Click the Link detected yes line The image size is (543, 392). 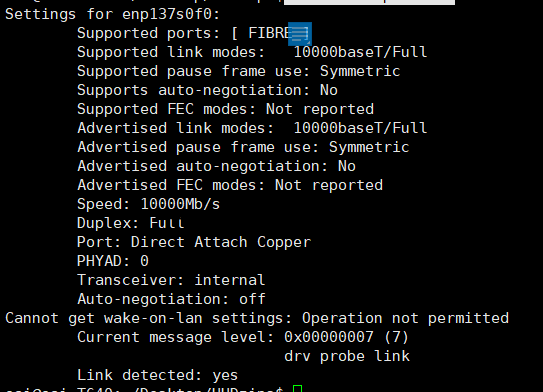(x=158, y=375)
